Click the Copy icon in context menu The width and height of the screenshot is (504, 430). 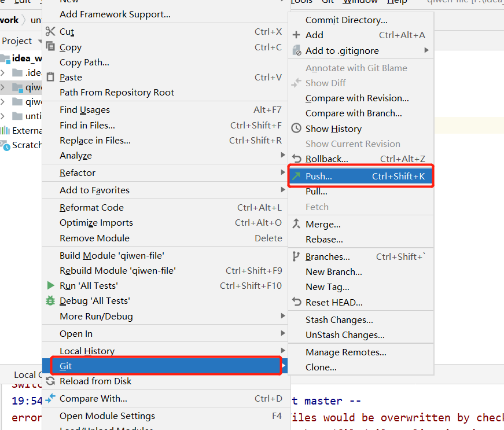click(x=50, y=46)
